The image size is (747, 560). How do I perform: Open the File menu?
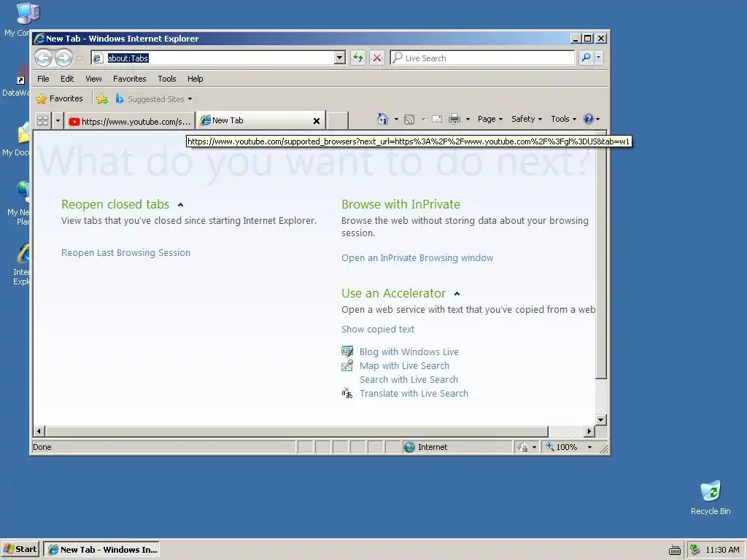point(43,79)
